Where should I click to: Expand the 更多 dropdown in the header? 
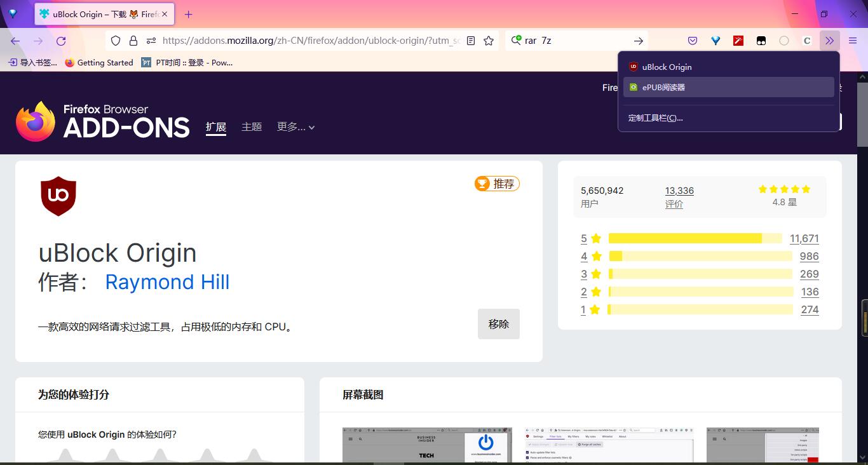(x=295, y=127)
